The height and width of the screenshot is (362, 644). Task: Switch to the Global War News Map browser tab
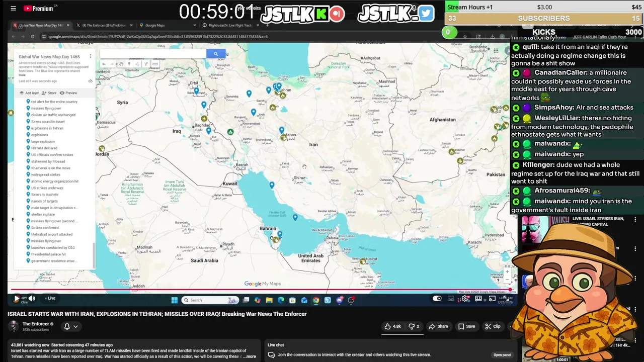click(x=40, y=25)
